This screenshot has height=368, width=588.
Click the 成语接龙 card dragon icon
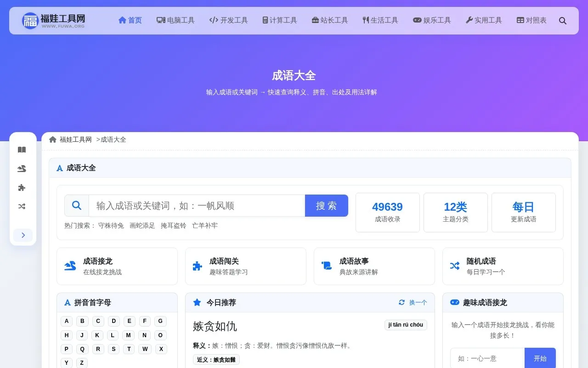click(x=70, y=266)
